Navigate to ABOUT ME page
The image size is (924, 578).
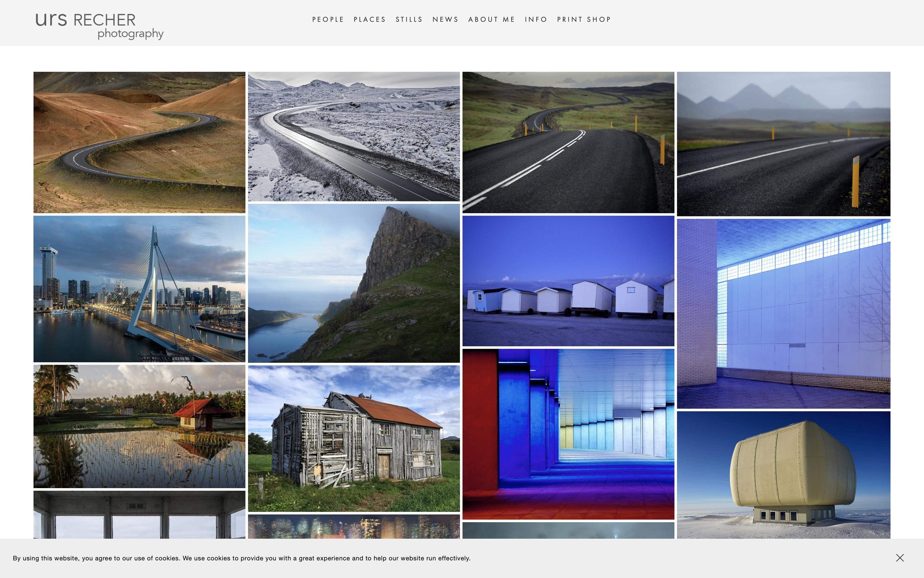pos(491,20)
